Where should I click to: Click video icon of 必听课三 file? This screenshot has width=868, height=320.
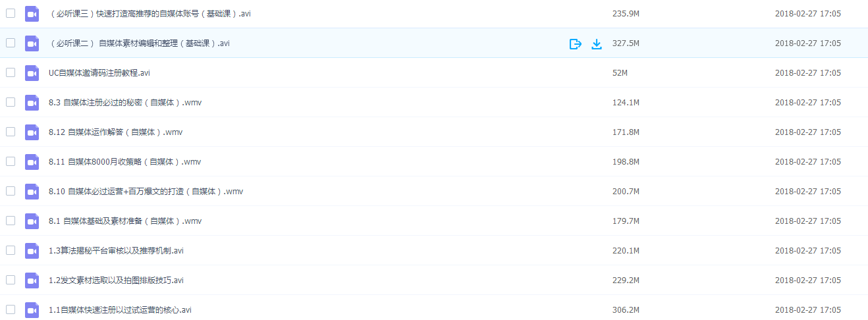tap(32, 14)
